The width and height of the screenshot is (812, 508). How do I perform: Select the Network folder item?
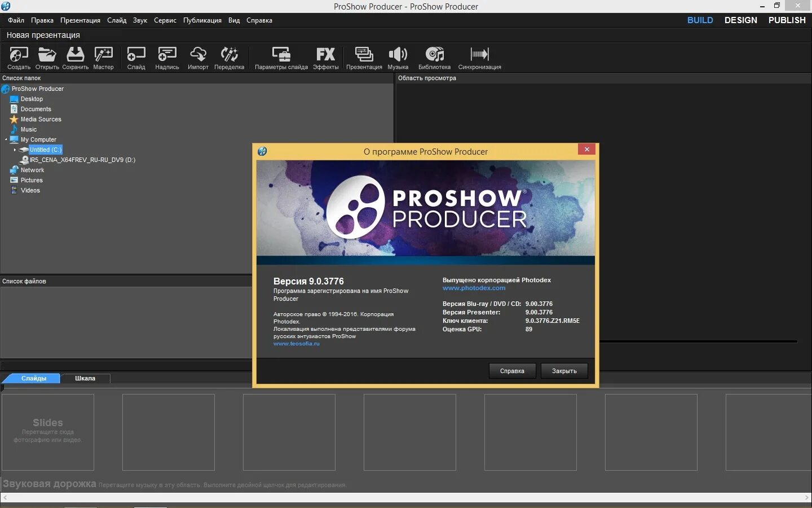(x=32, y=170)
